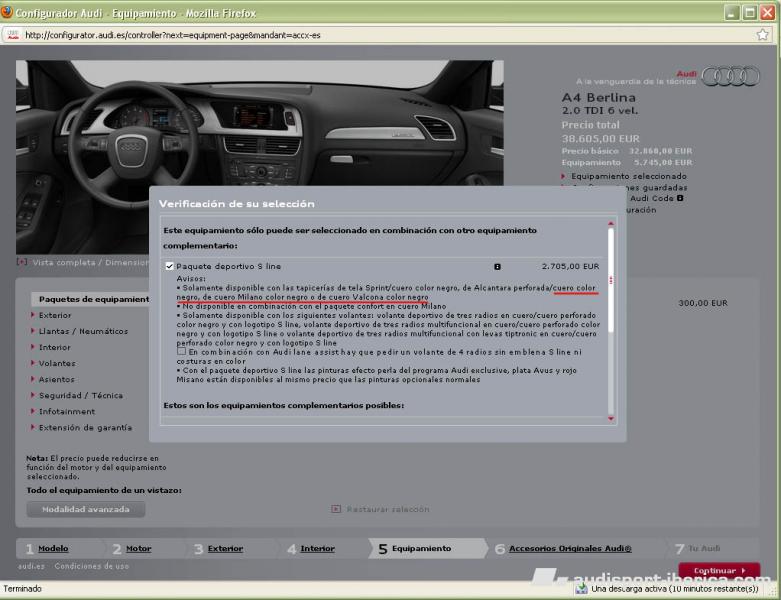781x600 pixels.
Task: Expand Extensión de garantía category
Action: [85, 427]
